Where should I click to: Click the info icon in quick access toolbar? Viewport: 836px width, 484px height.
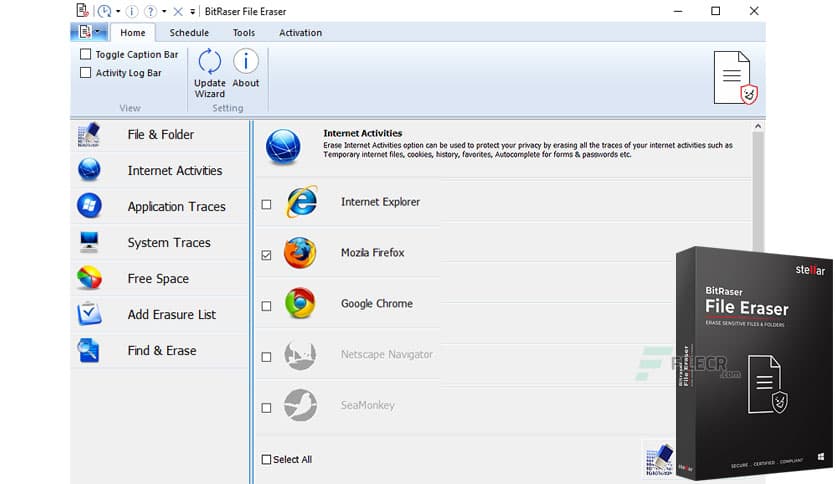tap(132, 11)
